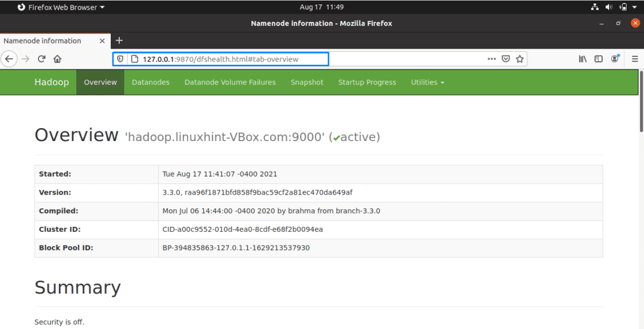
Task: Reload the Namenode information page
Action: 41,59
